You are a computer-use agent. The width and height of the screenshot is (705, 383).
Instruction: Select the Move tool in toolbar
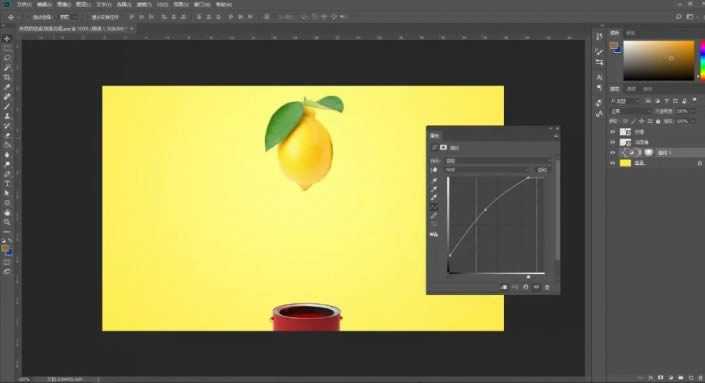tap(7, 39)
